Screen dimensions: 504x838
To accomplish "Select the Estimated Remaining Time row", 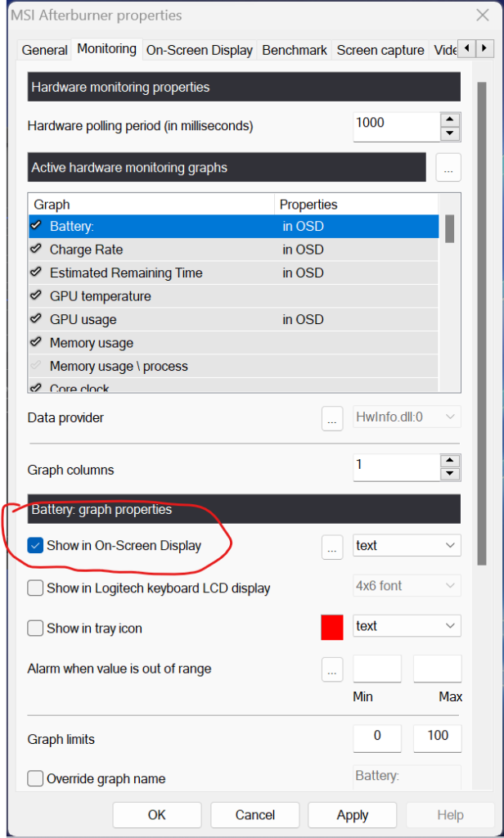I will pos(233,273).
